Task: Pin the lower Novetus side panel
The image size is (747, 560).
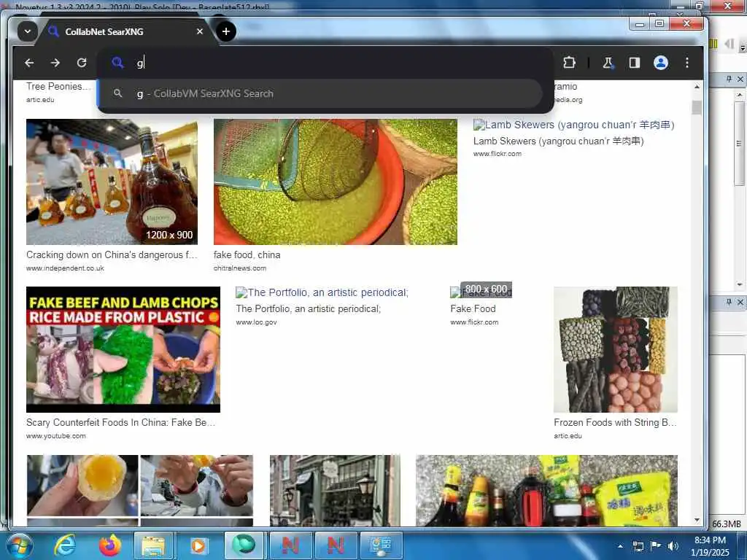Action: [729, 303]
